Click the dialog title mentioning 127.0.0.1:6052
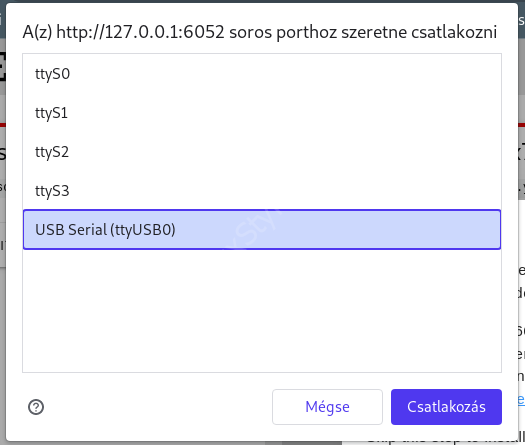 (259, 32)
